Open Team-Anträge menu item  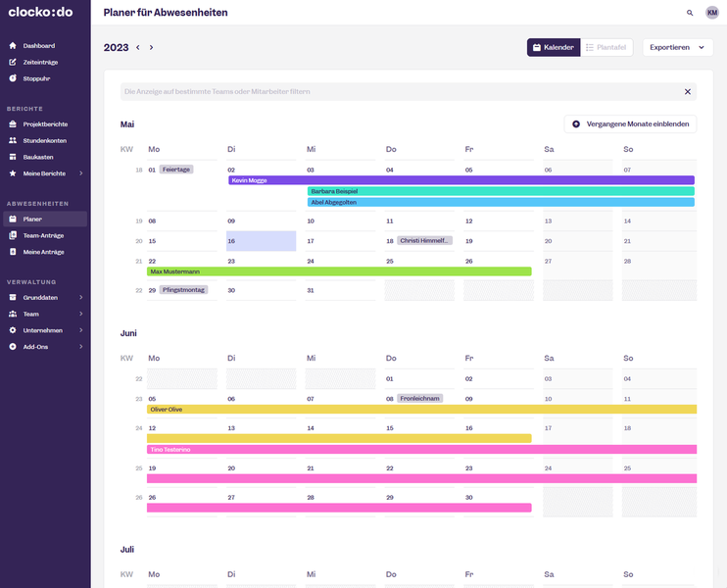pos(45,235)
